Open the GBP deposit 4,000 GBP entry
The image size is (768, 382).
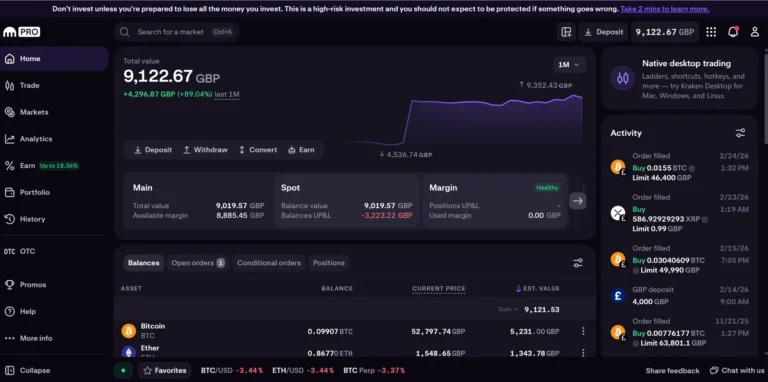[x=679, y=296]
